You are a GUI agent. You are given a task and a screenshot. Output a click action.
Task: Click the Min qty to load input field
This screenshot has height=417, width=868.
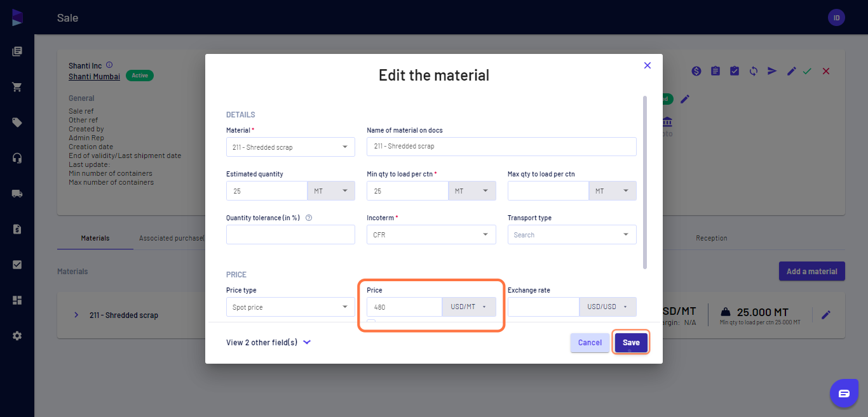pyautogui.click(x=407, y=191)
